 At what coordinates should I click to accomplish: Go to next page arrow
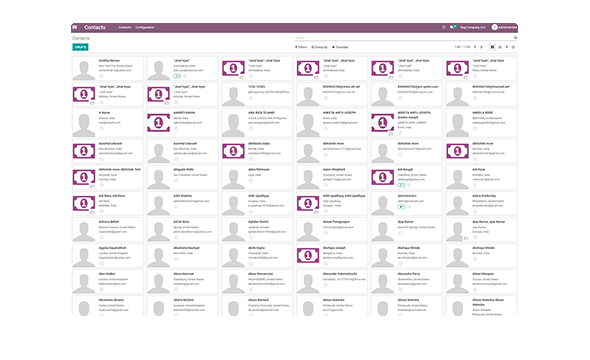click(x=481, y=47)
